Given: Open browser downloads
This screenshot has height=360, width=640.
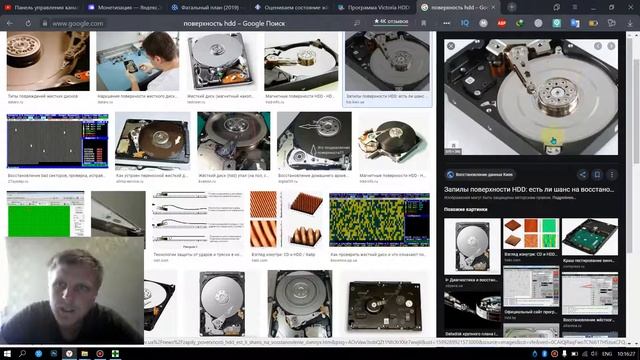Looking at the screenshot, I should pyautogui.click(x=630, y=23).
